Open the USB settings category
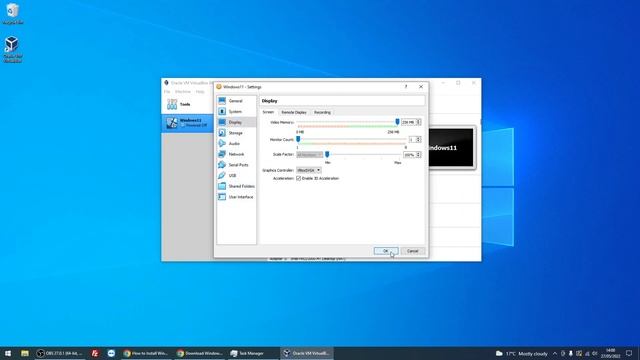640x360 pixels. click(236, 175)
